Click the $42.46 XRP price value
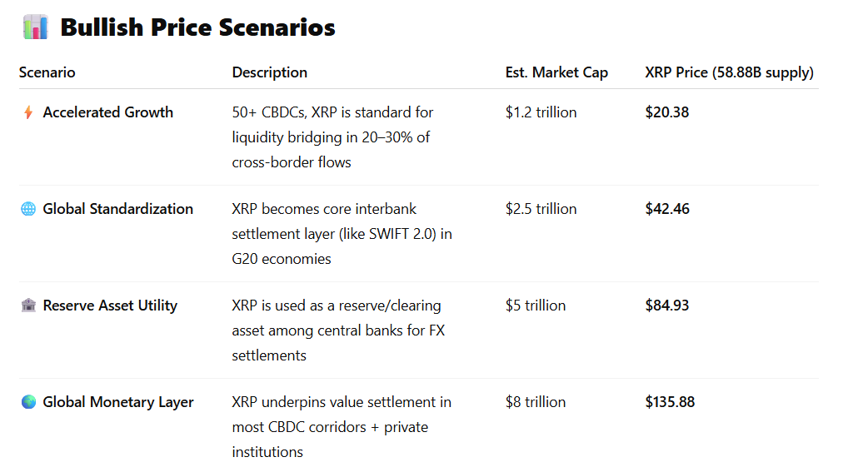This screenshot has width=868, height=472. 666,209
